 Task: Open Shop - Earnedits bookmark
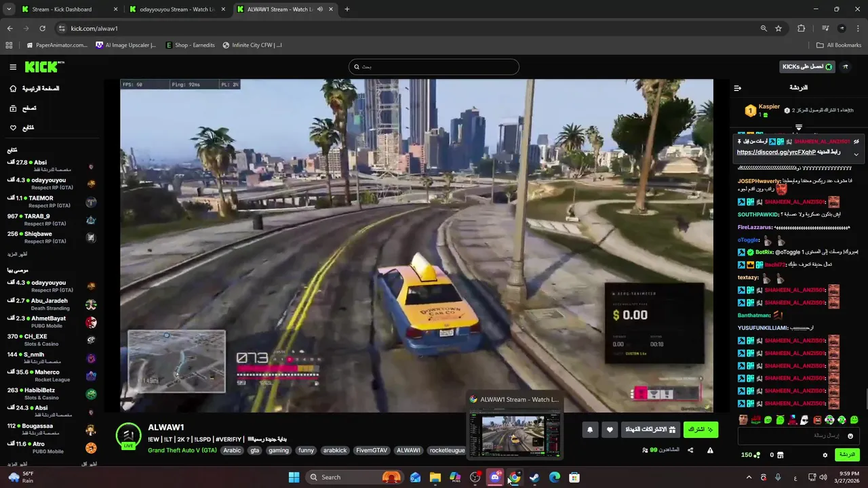point(189,45)
